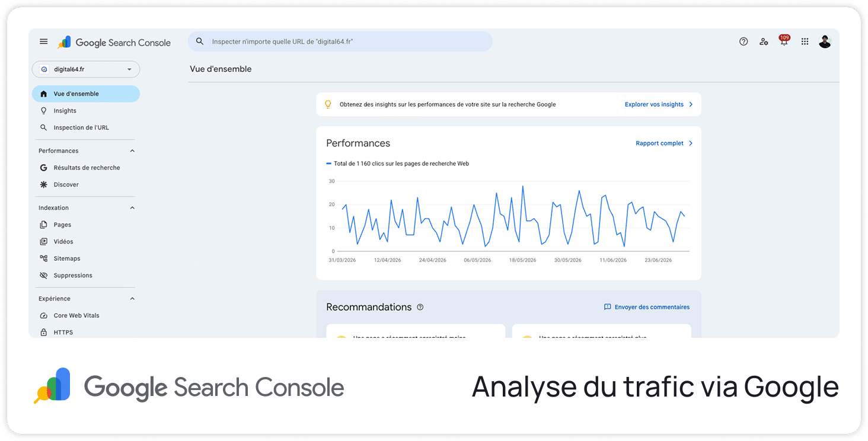The width and height of the screenshot is (868, 441).
Task: Click the chevron next to Rapport complet
Action: pos(691,143)
